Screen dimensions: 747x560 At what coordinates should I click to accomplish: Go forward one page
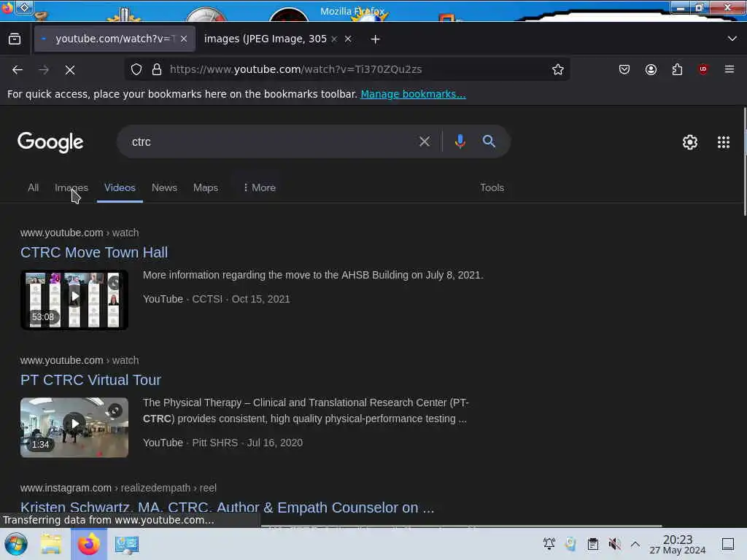click(x=44, y=70)
